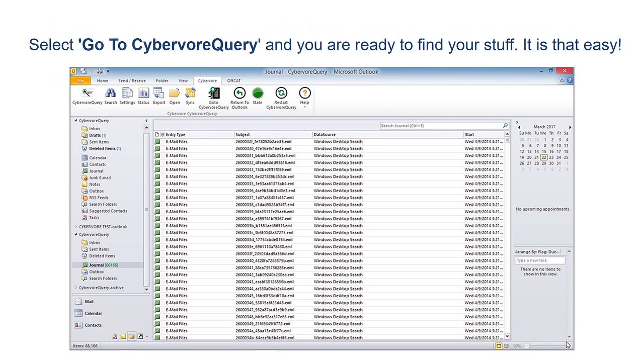Sort the list by DataSource column header

pyautogui.click(x=387, y=135)
